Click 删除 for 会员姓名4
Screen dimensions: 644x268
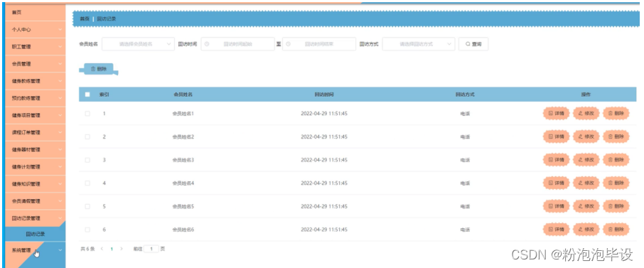pos(616,183)
